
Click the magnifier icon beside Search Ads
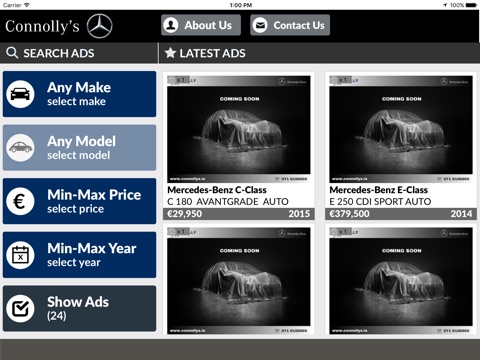pyautogui.click(x=12, y=53)
